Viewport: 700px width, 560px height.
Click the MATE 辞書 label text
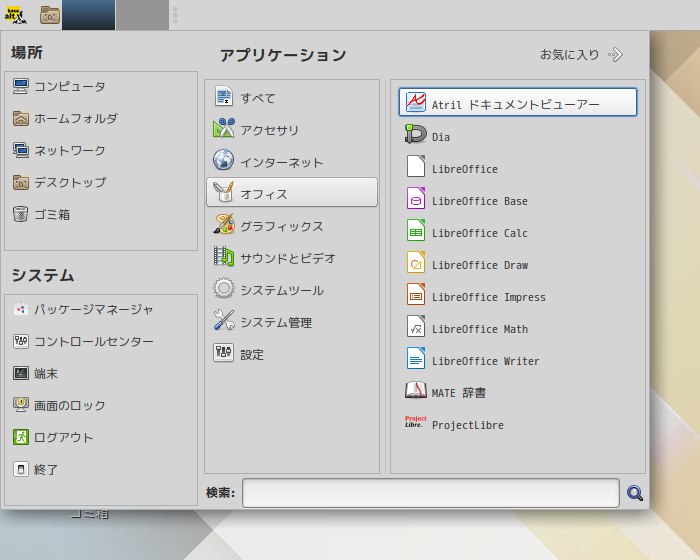point(458,393)
